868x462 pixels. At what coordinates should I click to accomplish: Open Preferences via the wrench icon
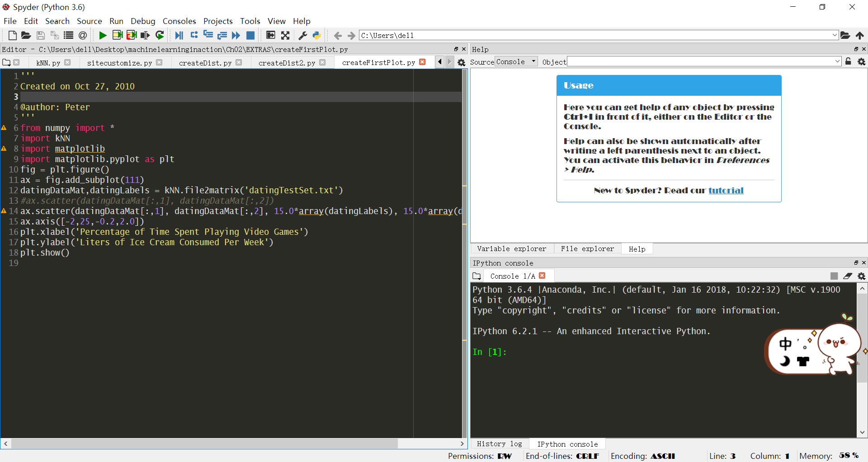click(302, 35)
